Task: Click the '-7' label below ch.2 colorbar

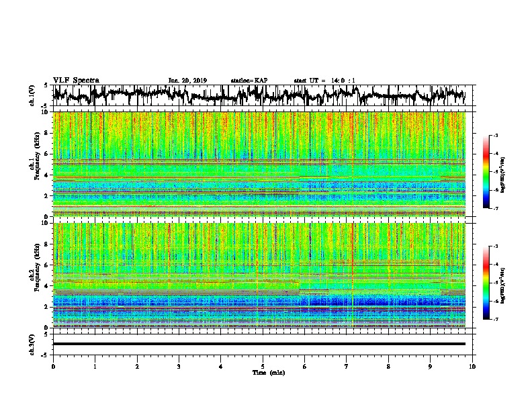Action: [x=496, y=319]
